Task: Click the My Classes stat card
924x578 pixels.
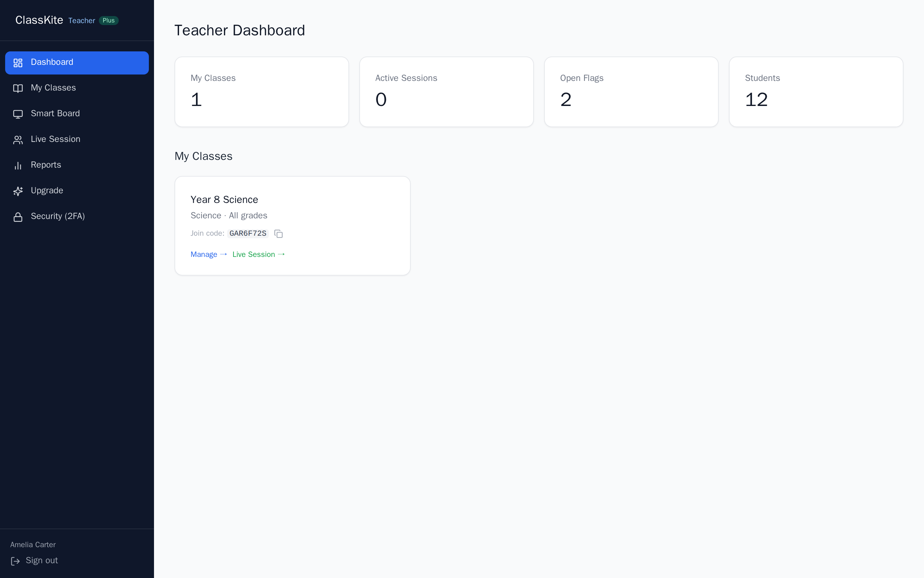Action: click(261, 92)
